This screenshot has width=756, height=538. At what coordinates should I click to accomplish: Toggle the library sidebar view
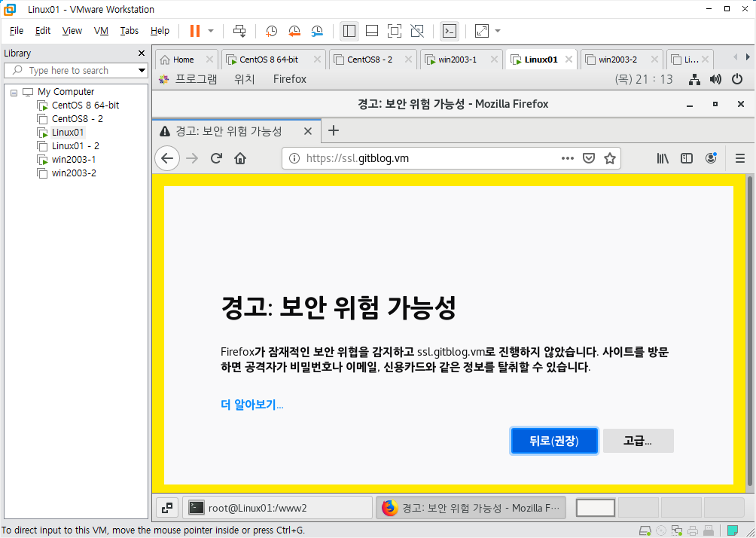pyautogui.click(x=349, y=31)
